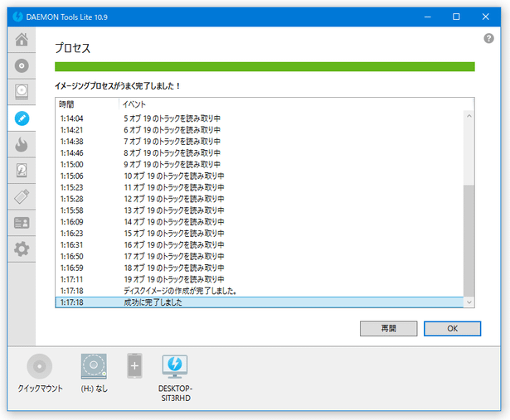
Task: Maximize the DAEMON Tools Lite window
Action: (456, 17)
